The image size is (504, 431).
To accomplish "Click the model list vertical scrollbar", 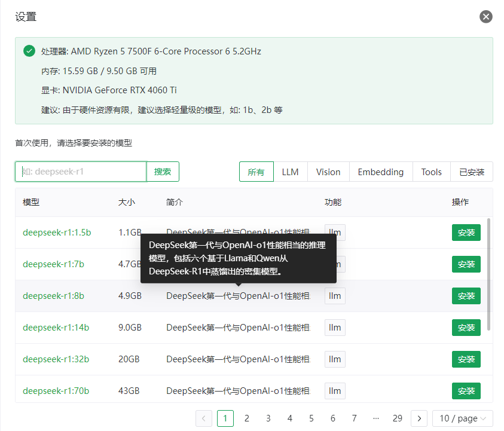I will tap(488, 274).
